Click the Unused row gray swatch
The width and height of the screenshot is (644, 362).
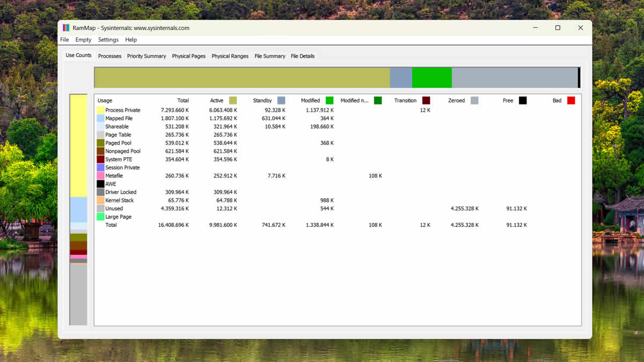pyautogui.click(x=100, y=209)
